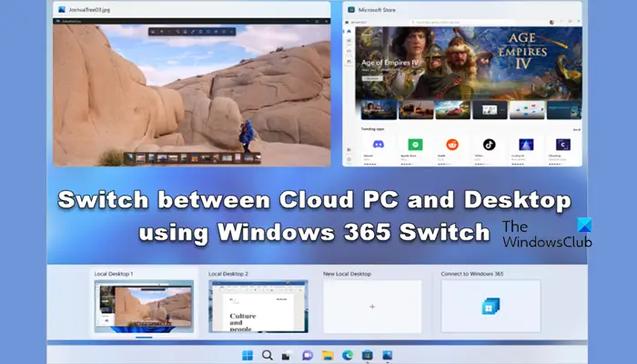The height and width of the screenshot is (364, 637).
Task: Switch to the Local Desktop 2 thumbnail
Action: tap(258, 307)
